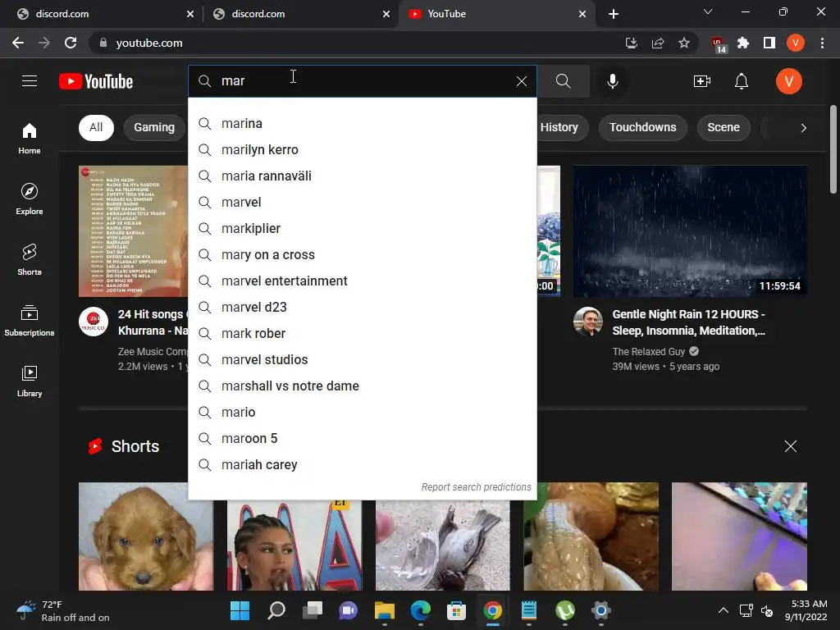The height and width of the screenshot is (630, 840).
Task: Open Chrome profile avatar in toolbar
Action: [796, 43]
